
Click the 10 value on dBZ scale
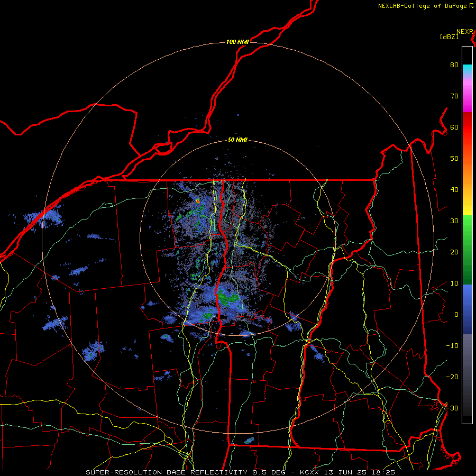(x=454, y=283)
